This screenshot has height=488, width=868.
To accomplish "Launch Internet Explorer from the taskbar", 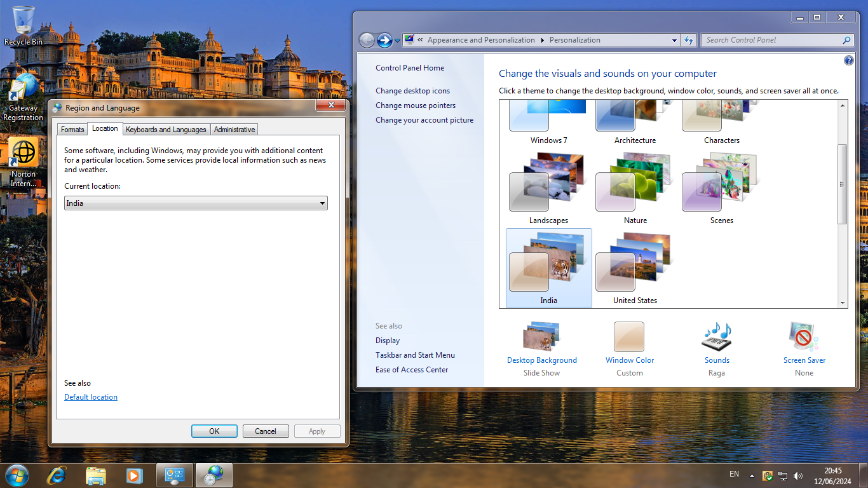I will [x=57, y=475].
